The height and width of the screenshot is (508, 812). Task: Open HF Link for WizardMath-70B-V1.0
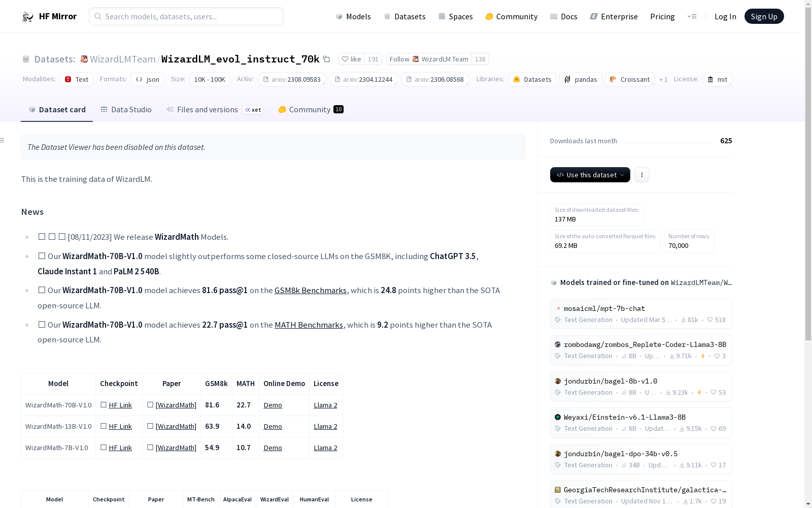tap(120, 405)
